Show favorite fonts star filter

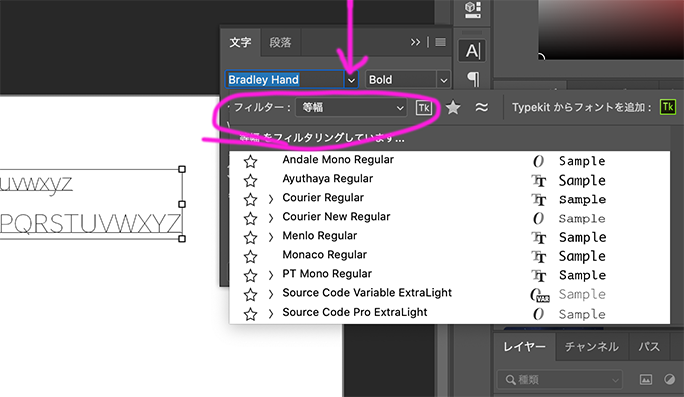tap(453, 107)
